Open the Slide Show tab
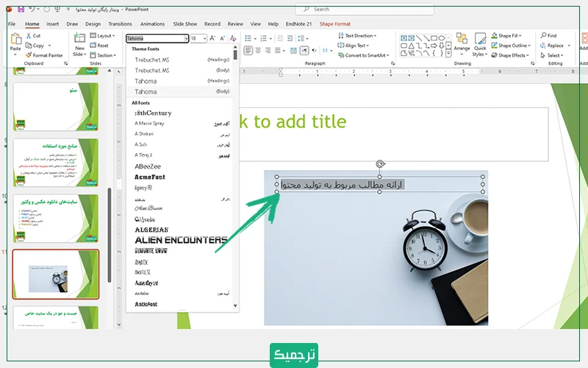 pos(185,24)
